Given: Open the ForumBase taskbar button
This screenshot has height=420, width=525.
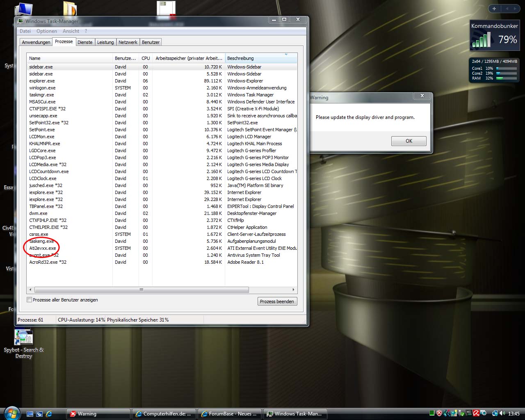Looking at the screenshot, I should pos(229,414).
